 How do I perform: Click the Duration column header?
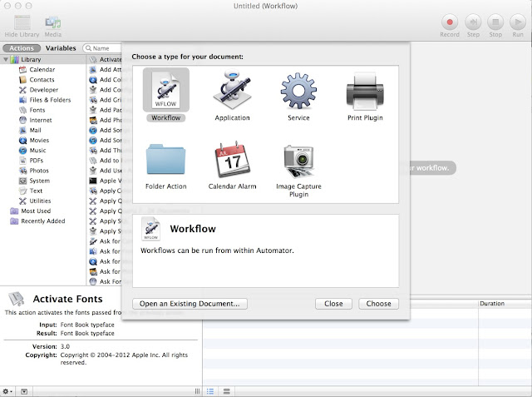[x=505, y=304]
